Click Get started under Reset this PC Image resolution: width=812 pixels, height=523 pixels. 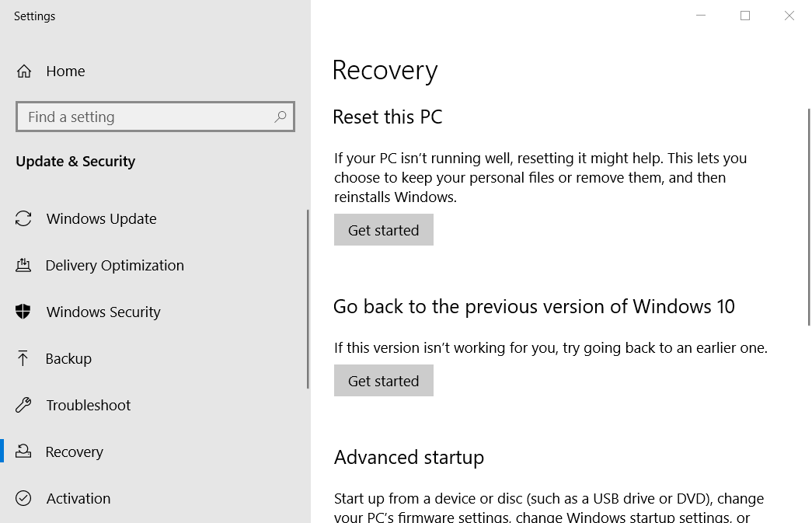pyautogui.click(x=384, y=230)
